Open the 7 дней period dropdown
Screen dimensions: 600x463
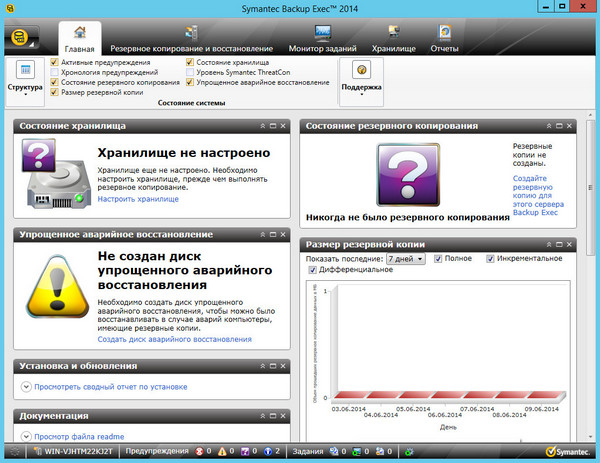pos(406,259)
